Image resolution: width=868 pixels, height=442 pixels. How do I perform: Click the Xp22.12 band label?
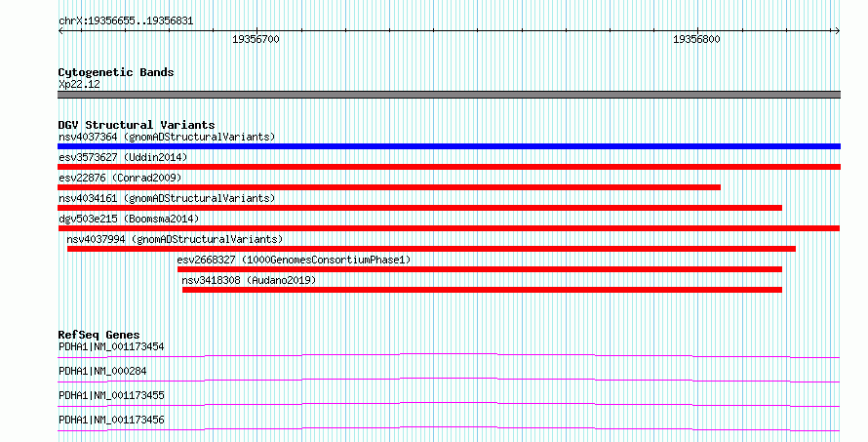tap(79, 84)
